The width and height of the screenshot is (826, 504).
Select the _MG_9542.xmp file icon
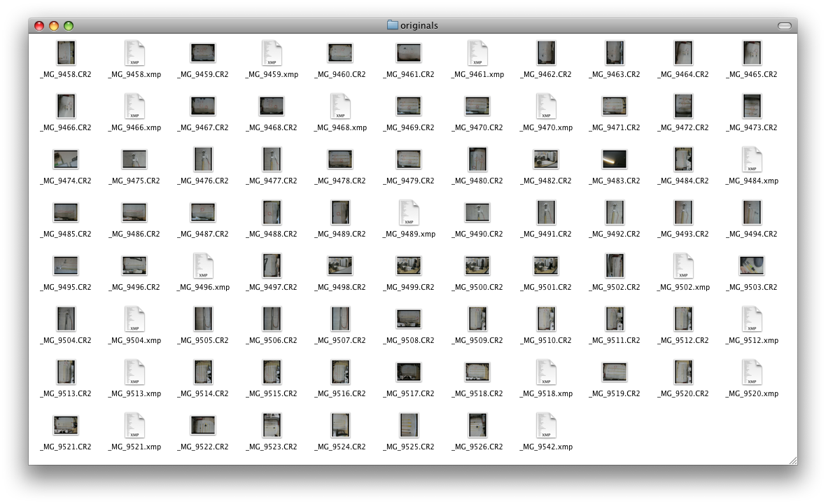pos(546,426)
